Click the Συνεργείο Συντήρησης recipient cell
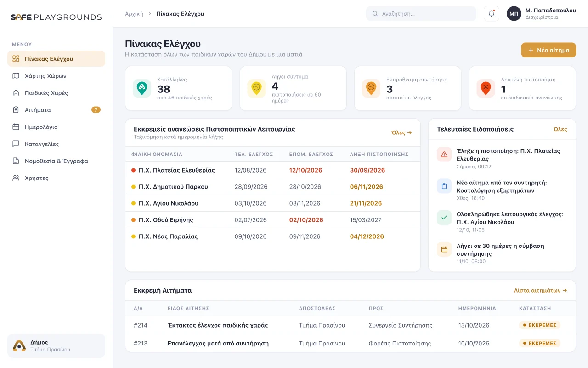 pyautogui.click(x=401, y=325)
